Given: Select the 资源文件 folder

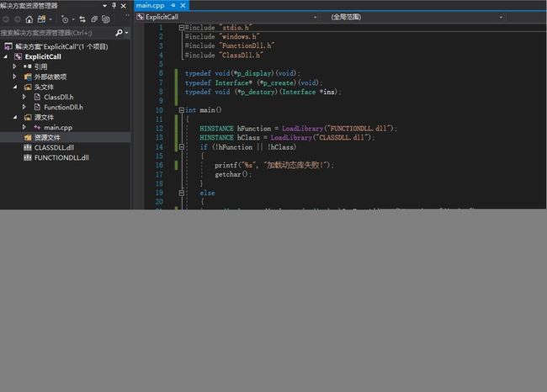Looking at the screenshot, I should 47,137.
